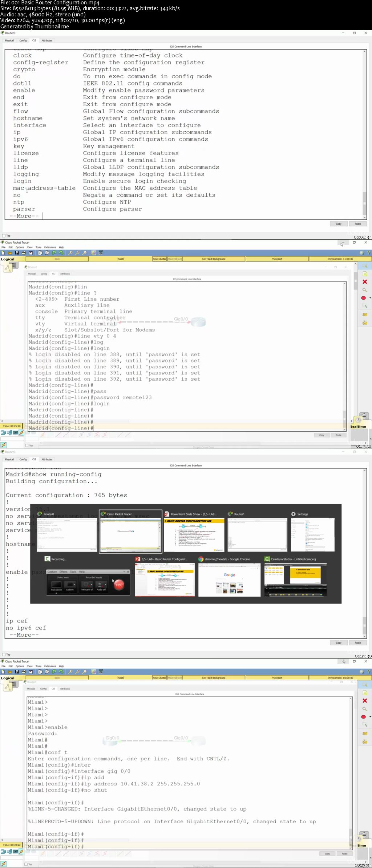Click scrollbar up arrow in clock command list window
The height and width of the screenshot is (868, 372).
coord(364,52)
